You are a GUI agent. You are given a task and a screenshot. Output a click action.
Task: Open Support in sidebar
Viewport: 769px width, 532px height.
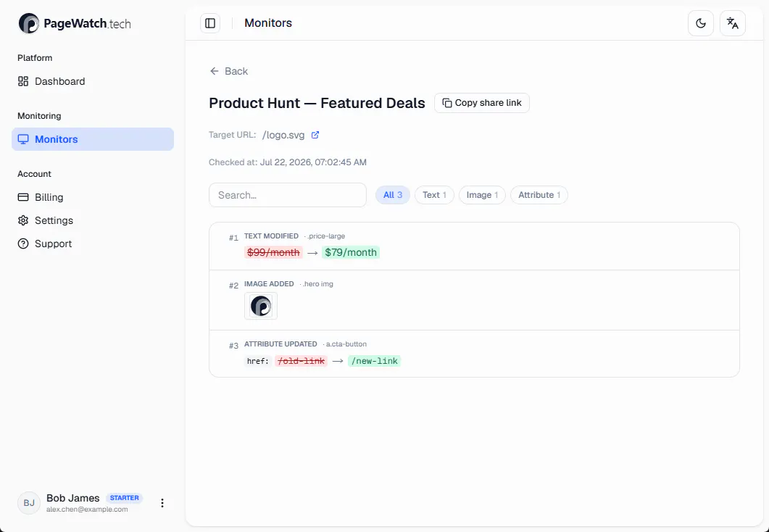[x=93, y=244]
